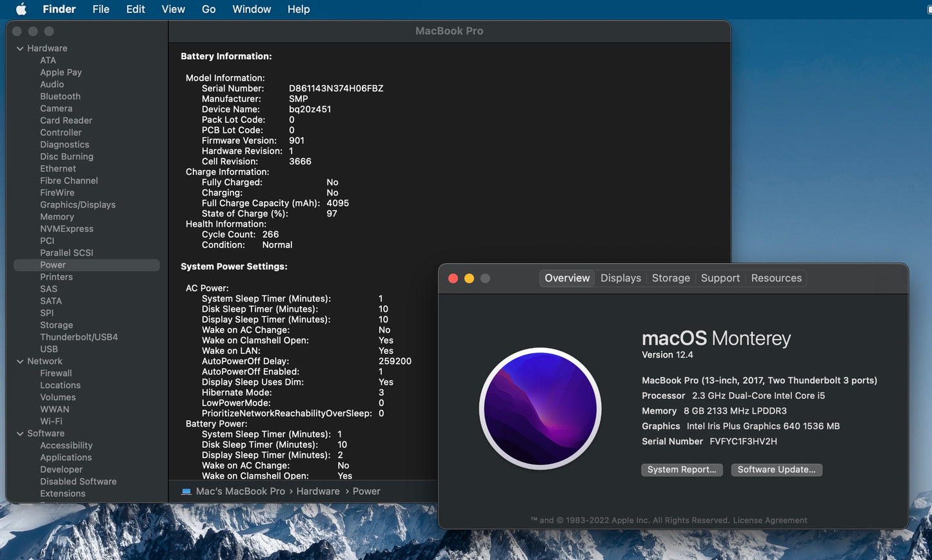Click the macOS Monterey logo image
The image size is (932, 560).
pos(540,409)
